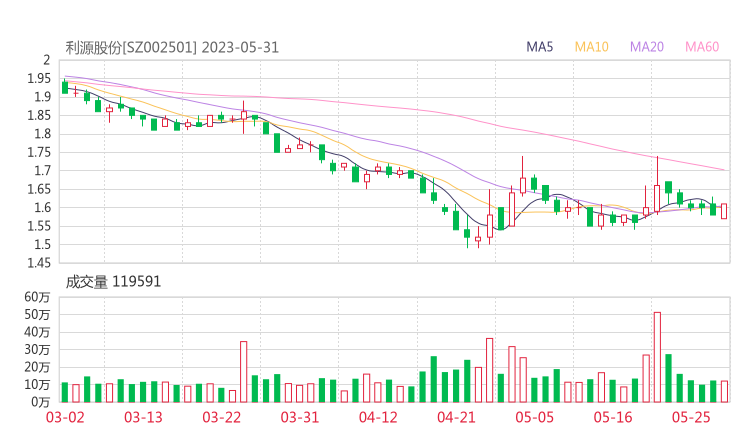The height and width of the screenshot is (440, 740).
Task: Click the 05-25 date axis label
Action: [691, 417]
